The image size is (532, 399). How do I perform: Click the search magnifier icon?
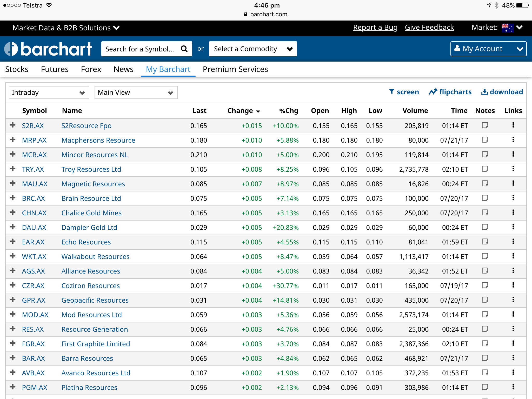coord(184,49)
